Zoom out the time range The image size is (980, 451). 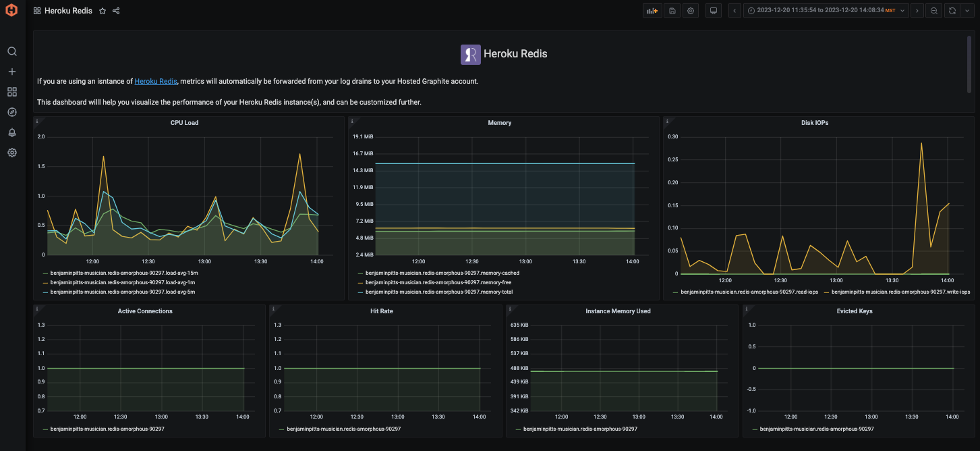934,10
